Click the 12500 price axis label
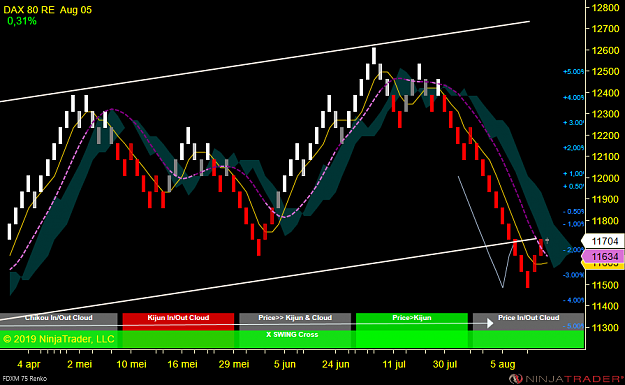Viewport: 625px width, 385px height. 605,71
